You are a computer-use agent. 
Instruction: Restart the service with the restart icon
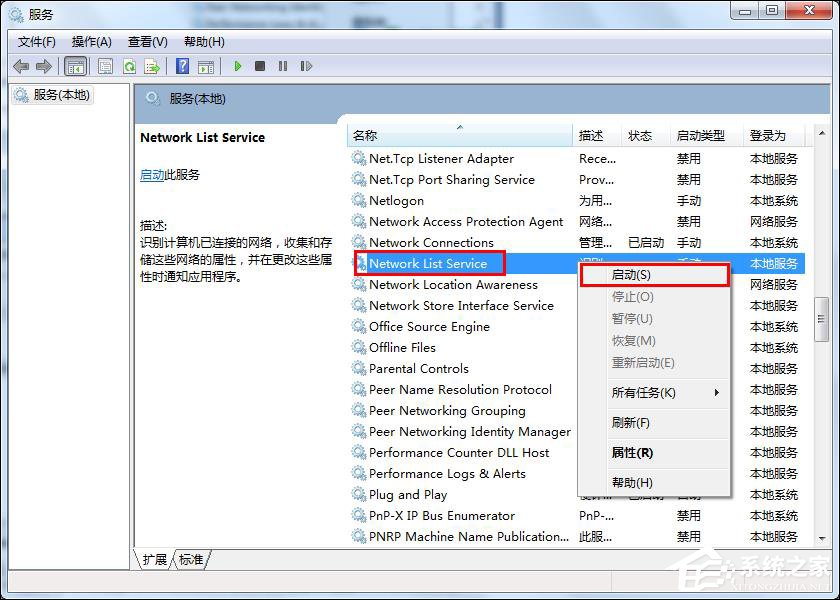tap(306, 66)
